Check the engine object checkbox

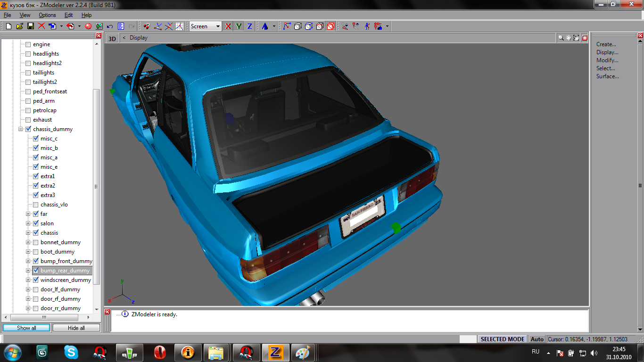tap(28, 44)
